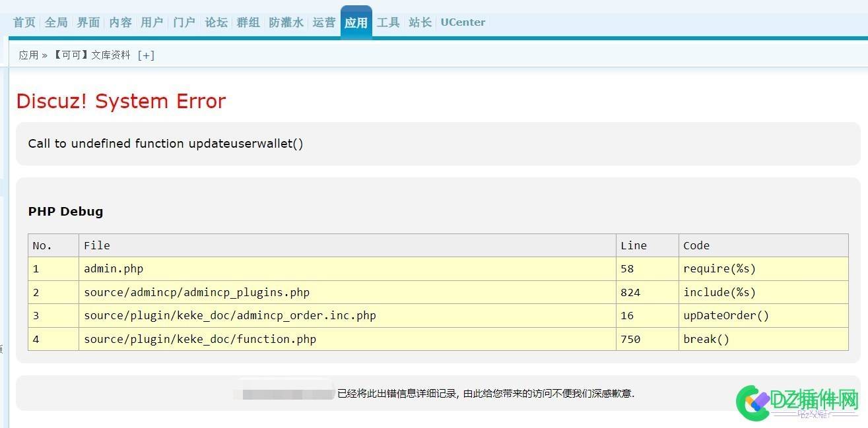Open the 群组 tab

(x=248, y=22)
